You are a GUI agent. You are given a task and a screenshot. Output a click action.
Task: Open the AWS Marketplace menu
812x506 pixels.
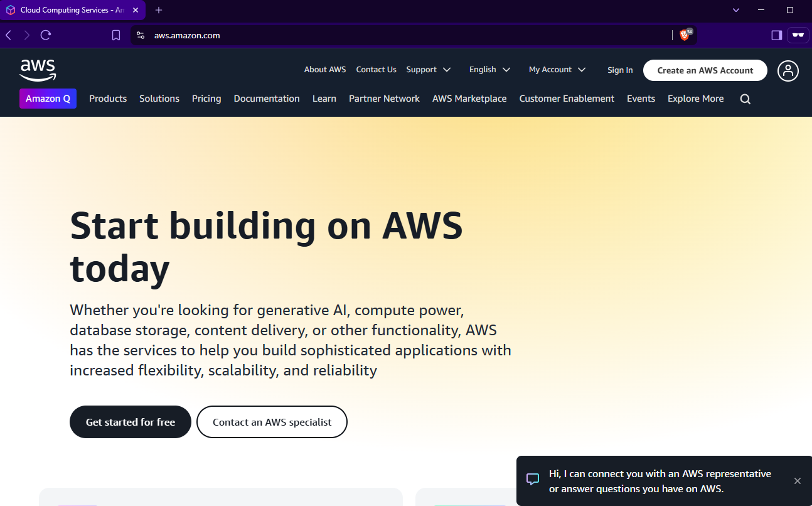pos(469,99)
